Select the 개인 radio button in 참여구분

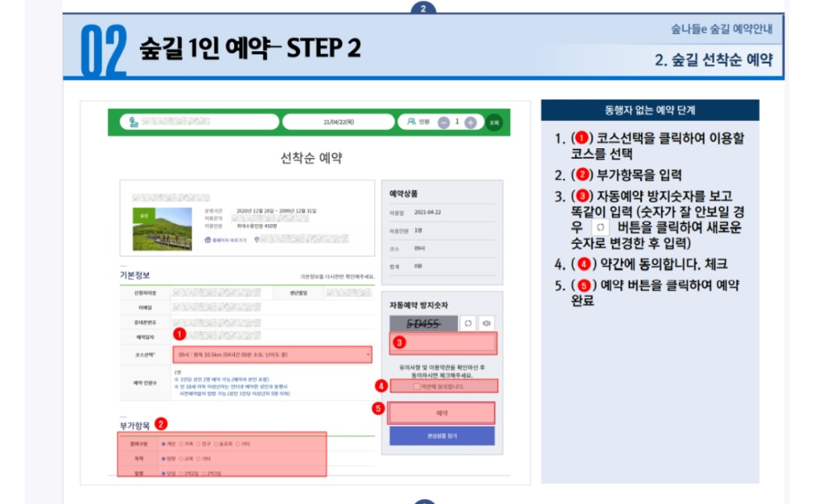coord(163,445)
